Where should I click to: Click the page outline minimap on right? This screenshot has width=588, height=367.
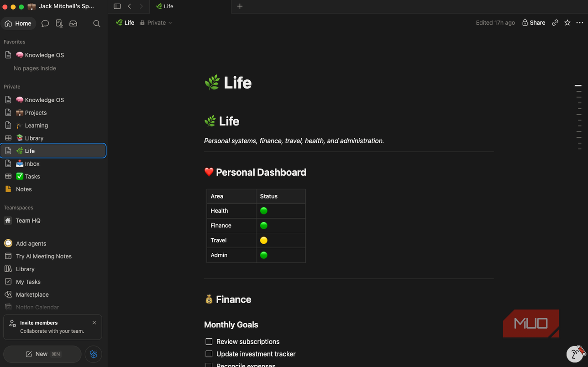[578, 117]
